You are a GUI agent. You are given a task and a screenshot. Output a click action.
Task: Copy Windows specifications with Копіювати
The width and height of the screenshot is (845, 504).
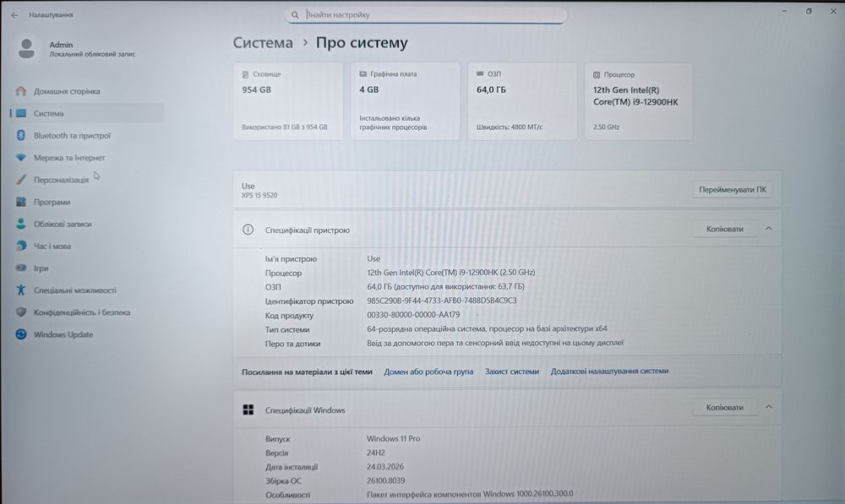(x=724, y=408)
